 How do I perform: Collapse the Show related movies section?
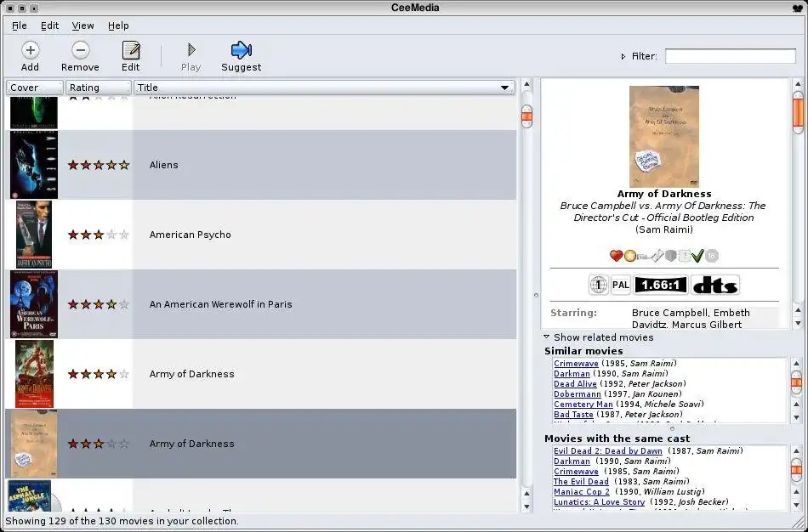[547, 337]
